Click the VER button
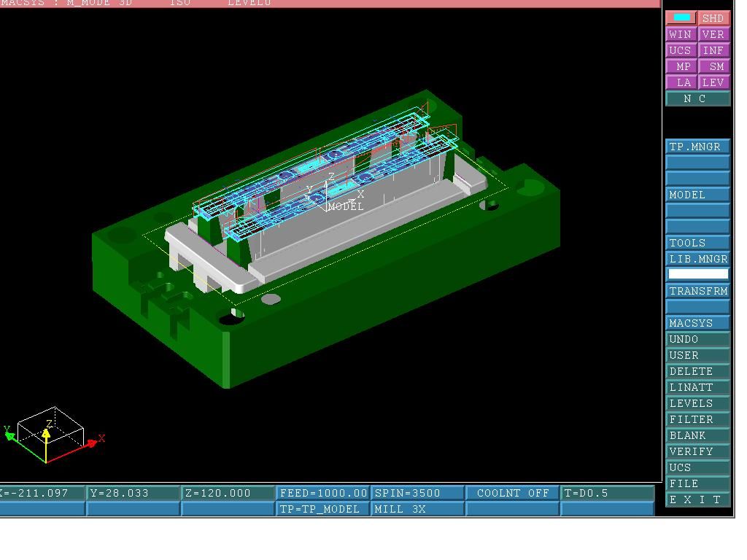This screenshot has width=747, height=560. (x=713, y=34)
